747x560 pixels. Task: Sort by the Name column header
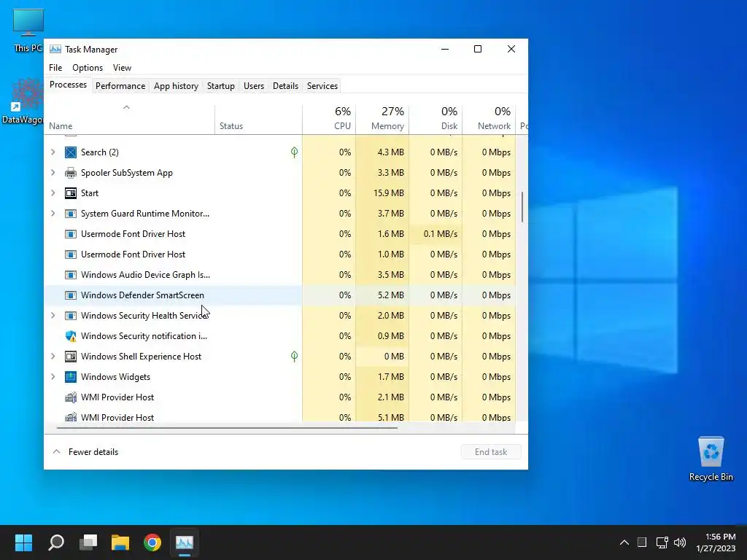(x=130, y=120)
